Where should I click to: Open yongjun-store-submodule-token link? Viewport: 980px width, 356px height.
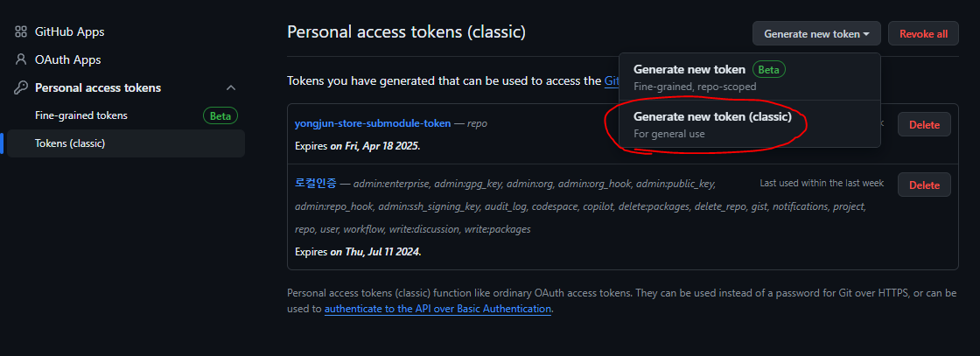(x=373, y=123)
